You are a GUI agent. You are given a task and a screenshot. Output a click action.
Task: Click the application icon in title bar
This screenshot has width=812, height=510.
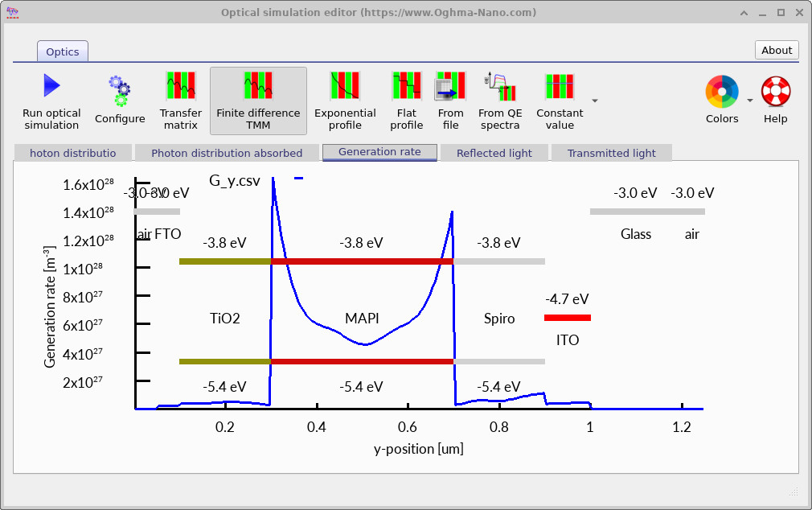click(12, 12)
